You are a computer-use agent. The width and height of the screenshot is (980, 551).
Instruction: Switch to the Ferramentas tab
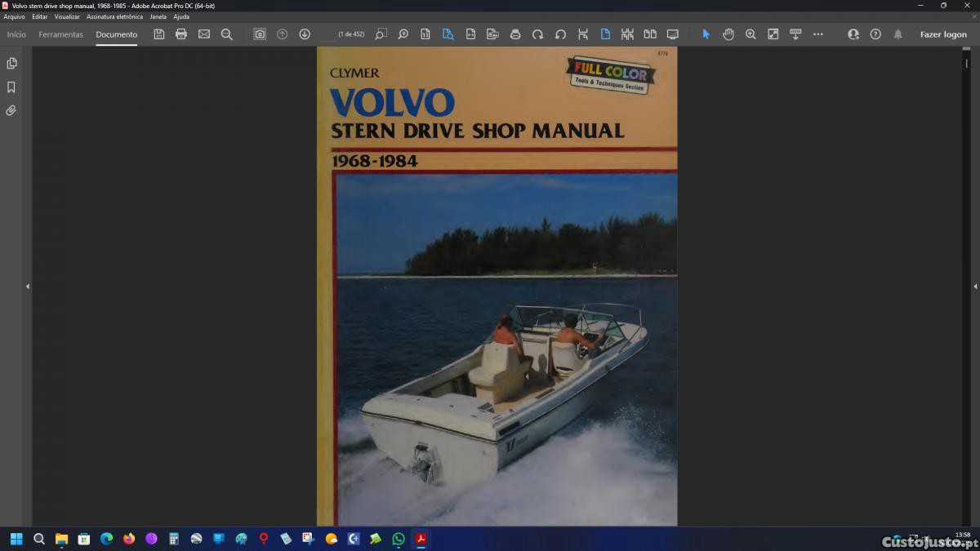coord(60,34)
